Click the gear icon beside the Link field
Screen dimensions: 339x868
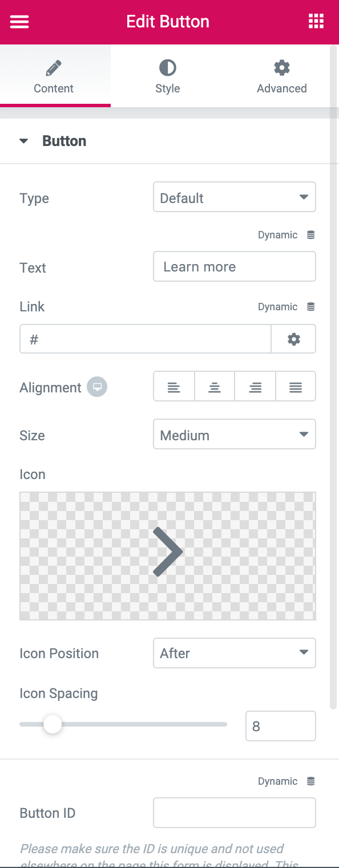(293, 338)
